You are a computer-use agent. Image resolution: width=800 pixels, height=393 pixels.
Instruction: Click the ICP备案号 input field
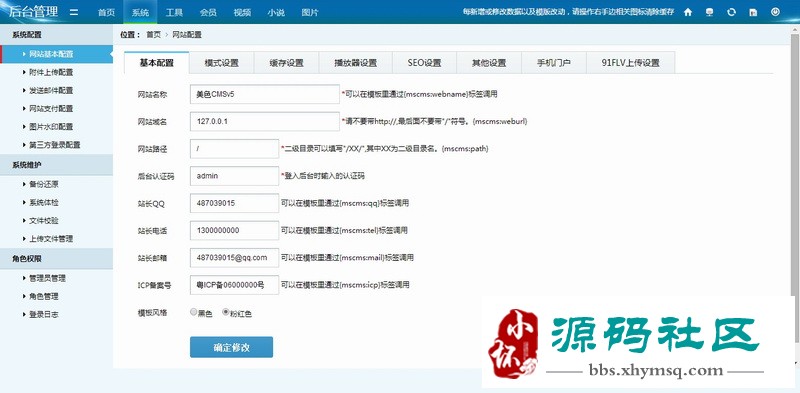pyautogui.click(x=234, y=285)
